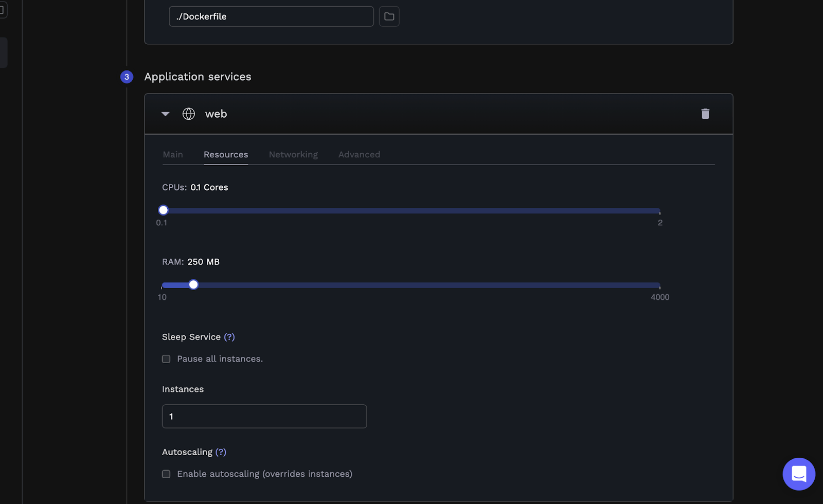Focus the Instances number field
Viewport: 823px width, 504px height.
pyautogui.click(x=264, y=416)
